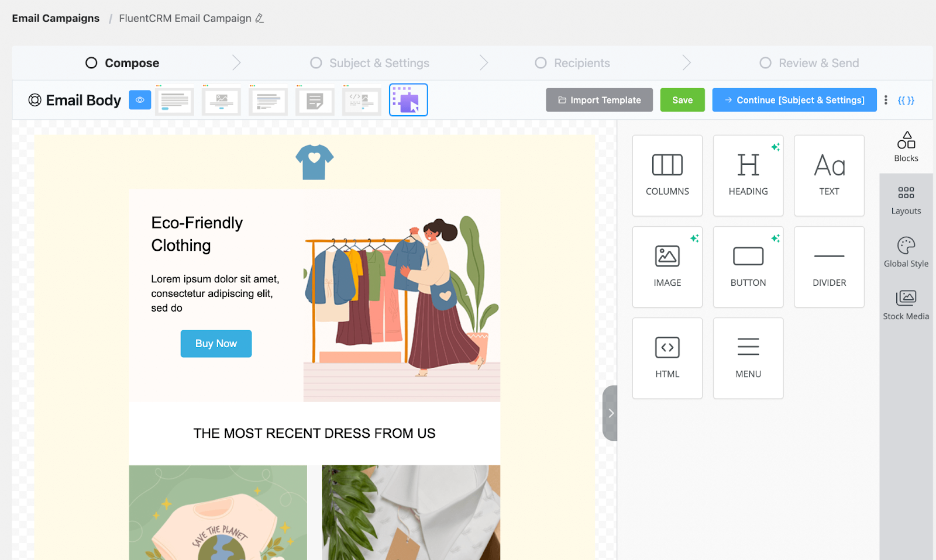Go to the Recipients step
Image resolution: width=936 pixels, height=560 pixels.
pos(573,63)
